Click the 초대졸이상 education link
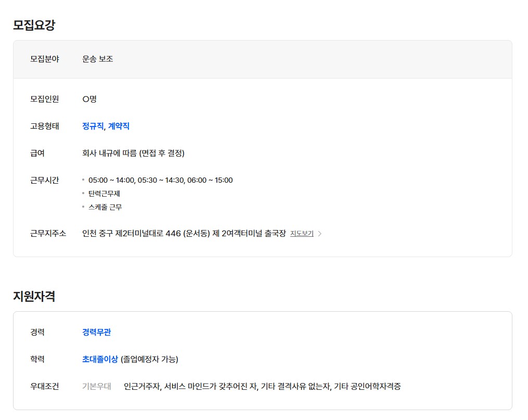The height and width of the screenshot is (420, 528). pos(100,359)
